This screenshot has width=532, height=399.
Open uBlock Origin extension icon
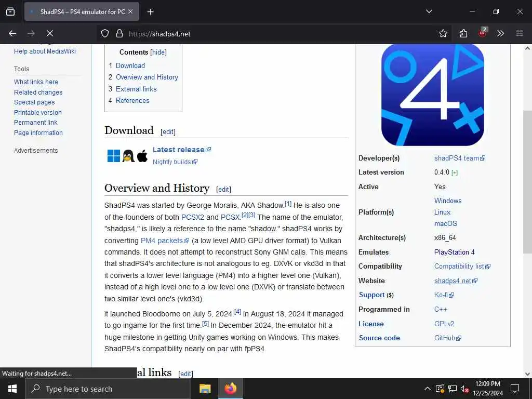tap(483, 33)
